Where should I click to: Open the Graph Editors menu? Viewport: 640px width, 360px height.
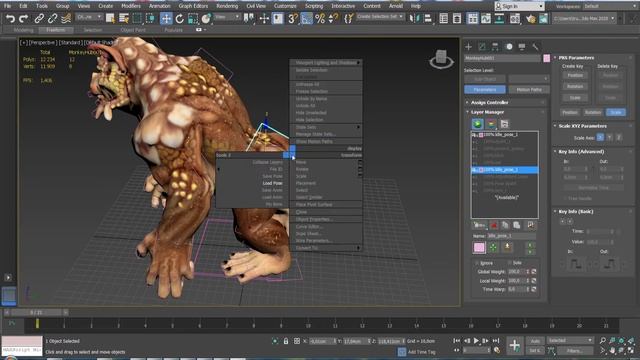point(193,6)
